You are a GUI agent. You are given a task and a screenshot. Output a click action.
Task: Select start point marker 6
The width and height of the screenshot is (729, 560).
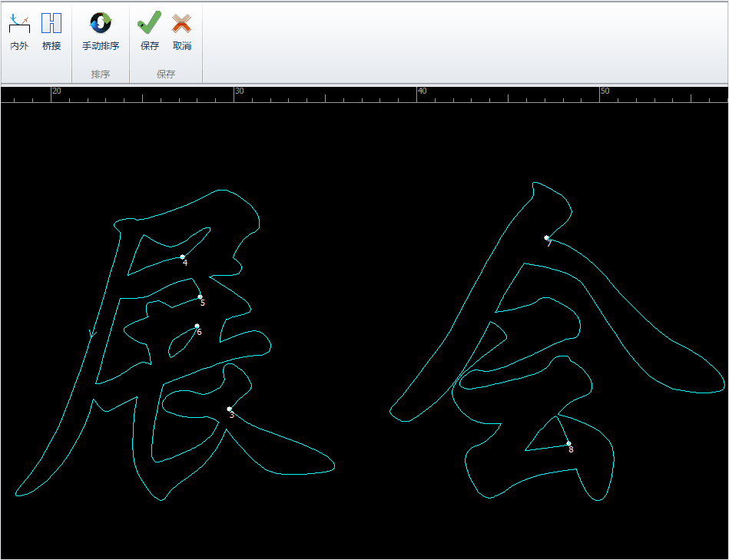point(197,326)
